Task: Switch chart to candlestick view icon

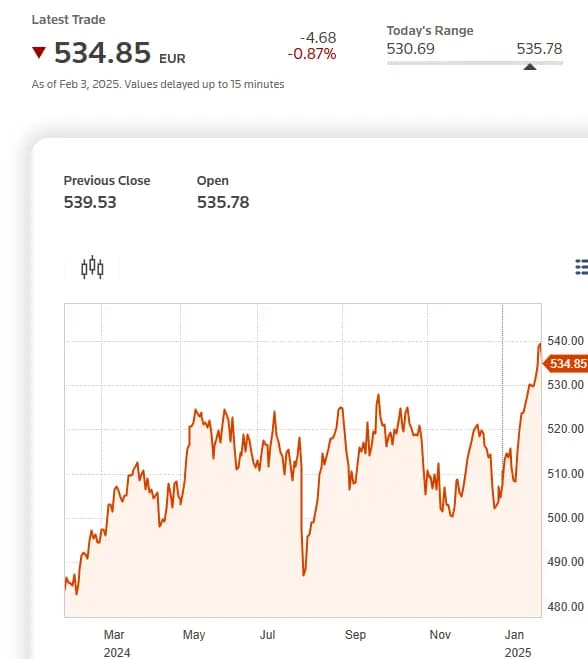Action: [92, 267]
